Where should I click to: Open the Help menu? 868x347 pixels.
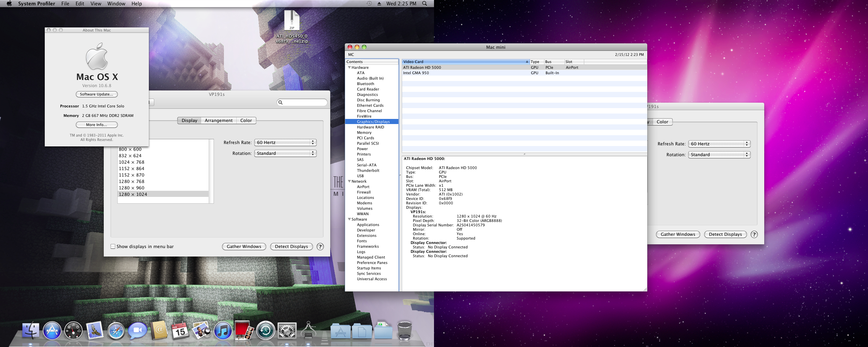[137, 3]
